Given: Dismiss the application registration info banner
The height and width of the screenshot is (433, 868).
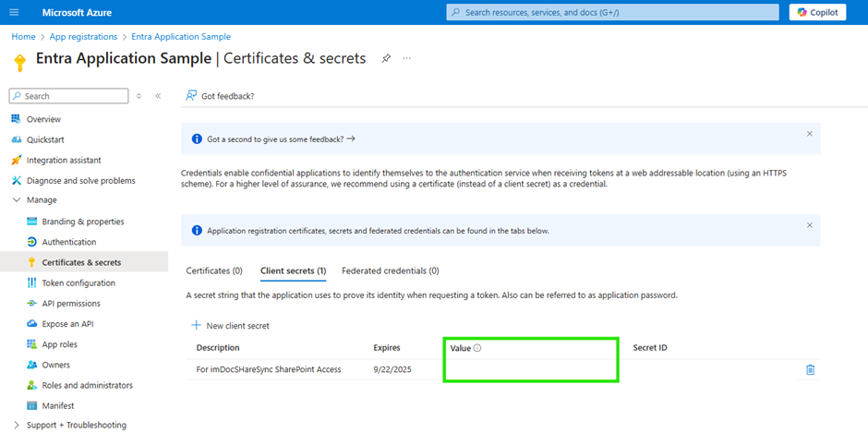Looking at the screenshot, I should [x=809, y=225].
